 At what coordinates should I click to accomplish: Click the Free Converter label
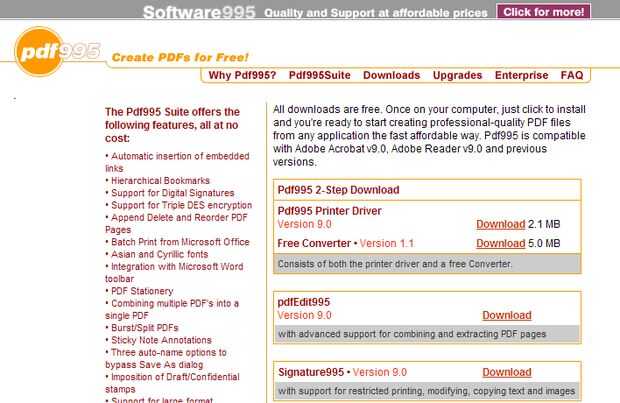(x=314, y=243)
